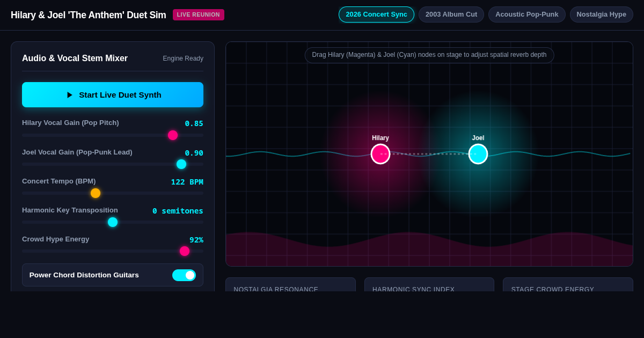Click the Concert Tempo (BPM) label
The width and height of the screenshot is (644, 338).
coord(59,181)
